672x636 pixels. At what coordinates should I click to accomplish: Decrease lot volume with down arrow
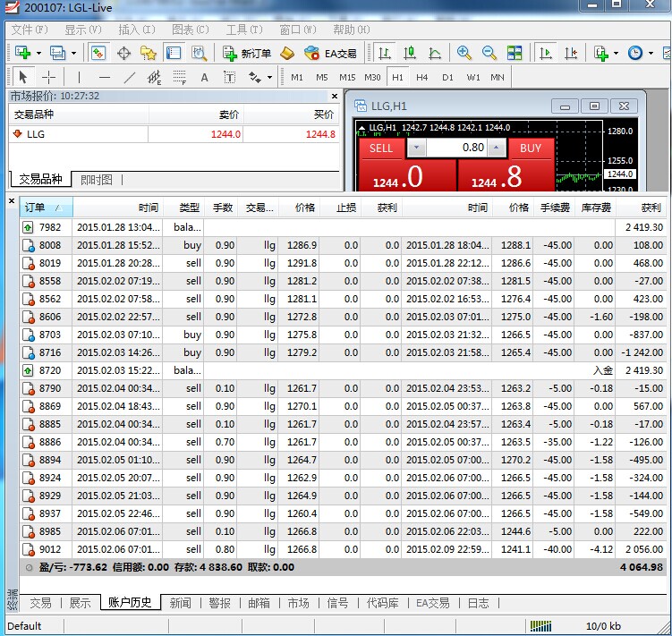[x=417, y=148]
